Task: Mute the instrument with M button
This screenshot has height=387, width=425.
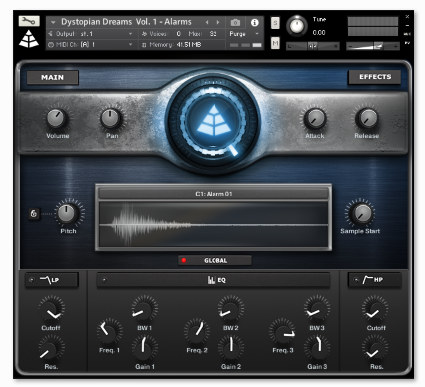Action: (275, 43)
